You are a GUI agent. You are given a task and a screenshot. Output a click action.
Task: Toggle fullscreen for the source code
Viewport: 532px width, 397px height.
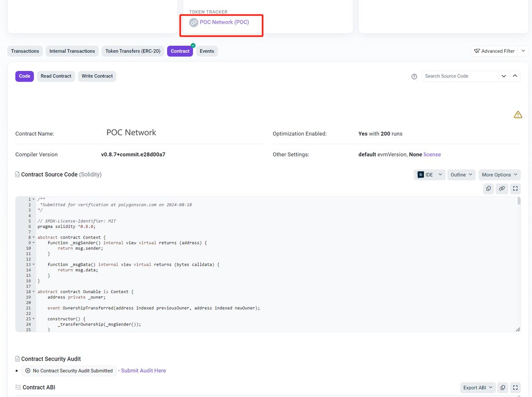(515, 189)
